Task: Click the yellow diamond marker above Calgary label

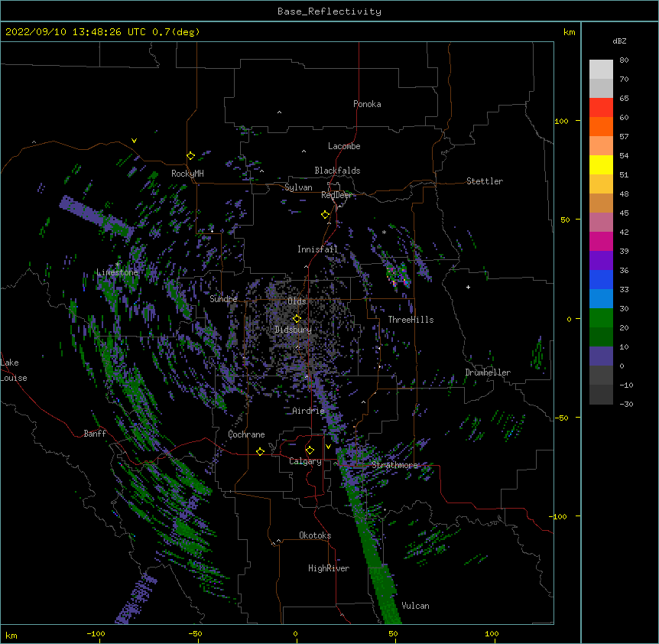Action: point(310,450)
